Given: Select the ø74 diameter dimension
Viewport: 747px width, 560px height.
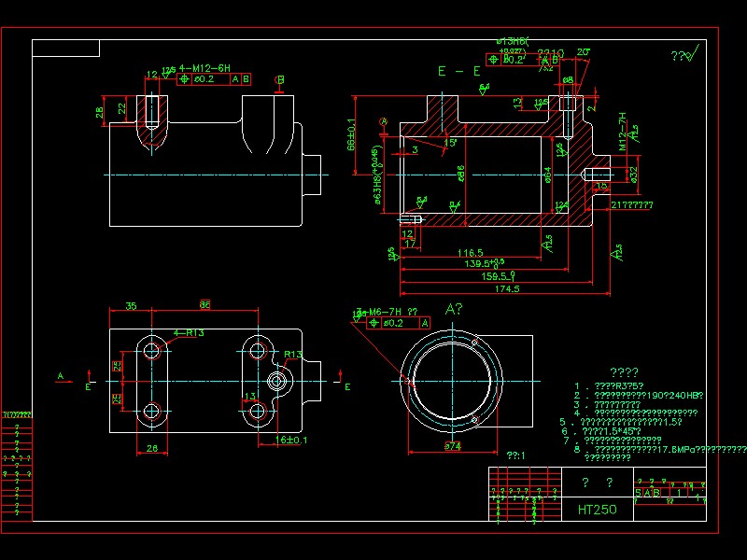Looking at the screenshot, I should [x=453, y=446].
